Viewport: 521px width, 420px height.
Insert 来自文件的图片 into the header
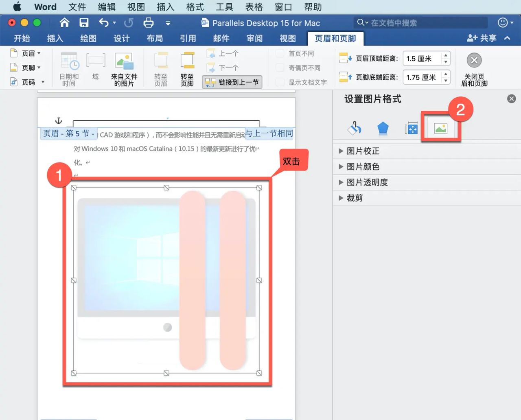point(124,68)
